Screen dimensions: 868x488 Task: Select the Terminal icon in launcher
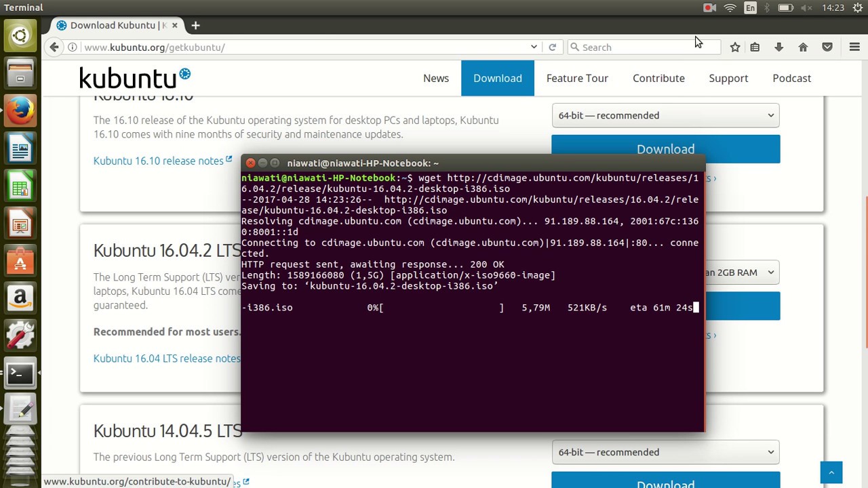point(20,373)
